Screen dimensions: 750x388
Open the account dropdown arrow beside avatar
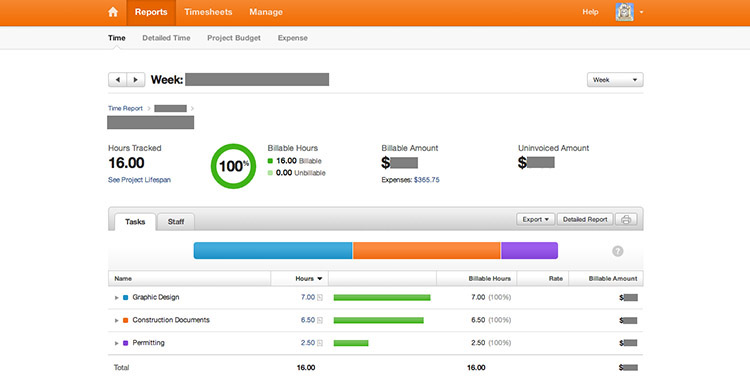point(641,12)
